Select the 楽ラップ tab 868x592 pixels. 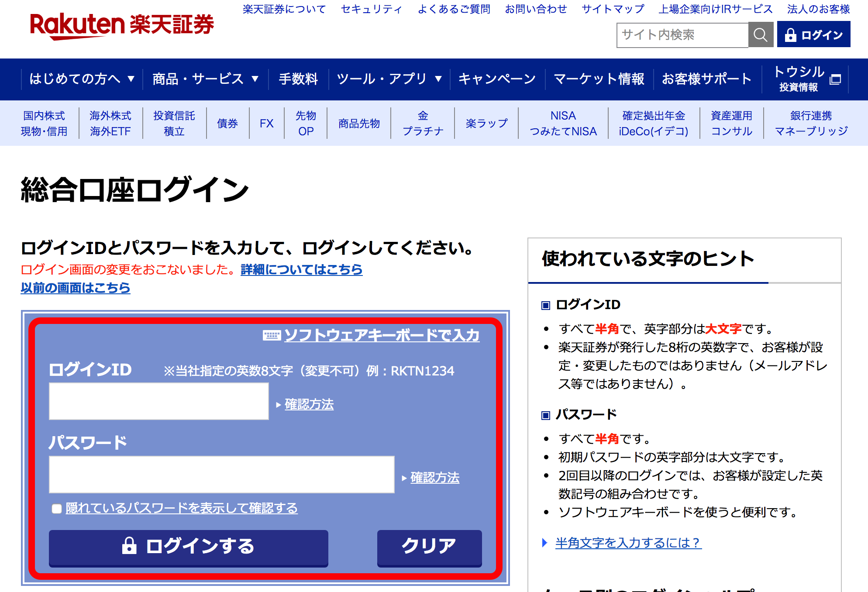(x=486, y=124)
